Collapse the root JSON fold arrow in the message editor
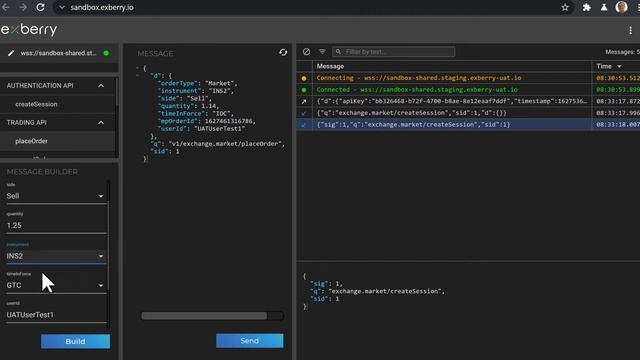The height and width of the screenshot is (360, 640). (138, 68)
